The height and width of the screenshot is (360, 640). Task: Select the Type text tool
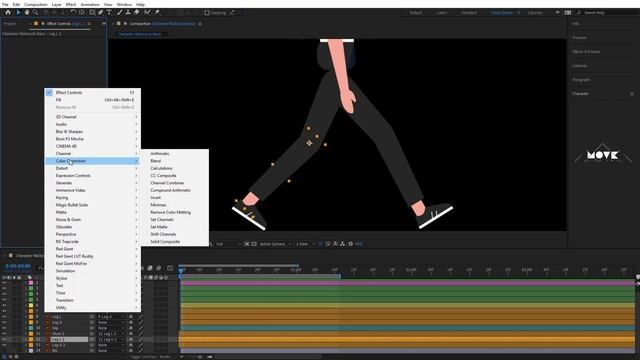(x=109, y=13)
